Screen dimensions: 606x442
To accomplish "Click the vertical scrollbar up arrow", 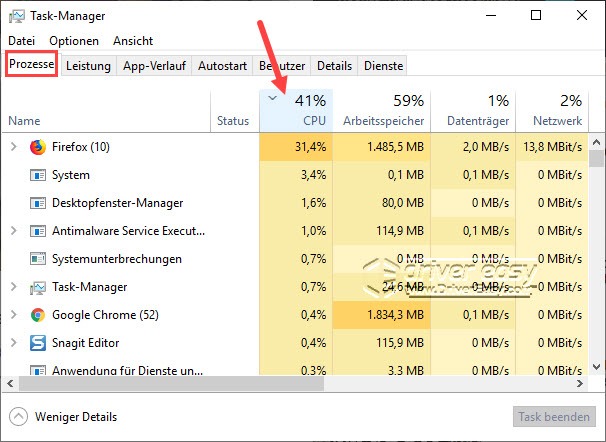I will [x=596, y=142].
